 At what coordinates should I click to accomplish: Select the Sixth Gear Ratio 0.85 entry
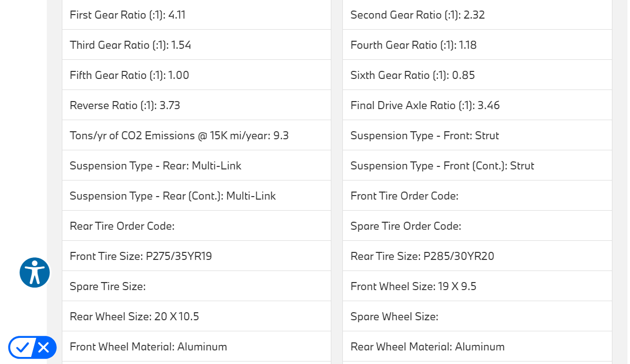click(x=412, y=75)
